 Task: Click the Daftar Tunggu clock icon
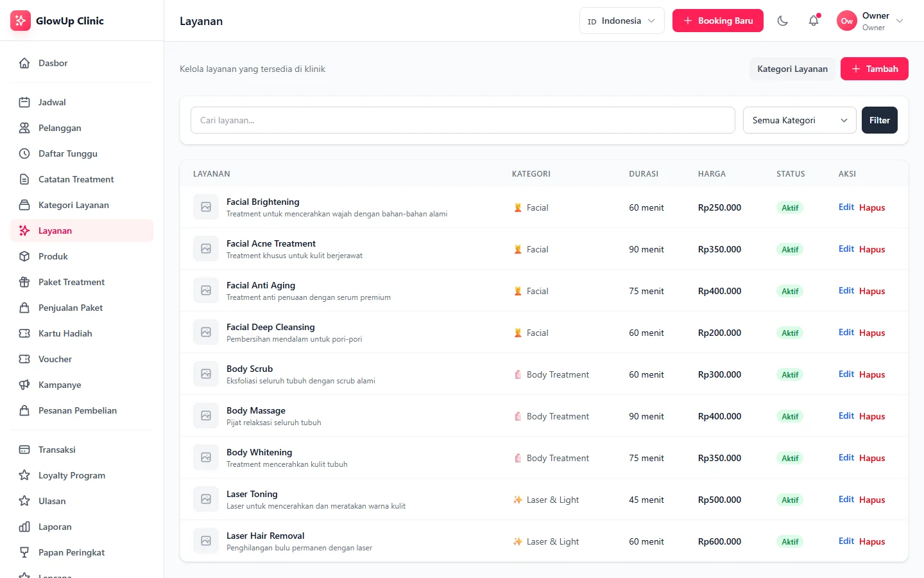tap(24, 153)
